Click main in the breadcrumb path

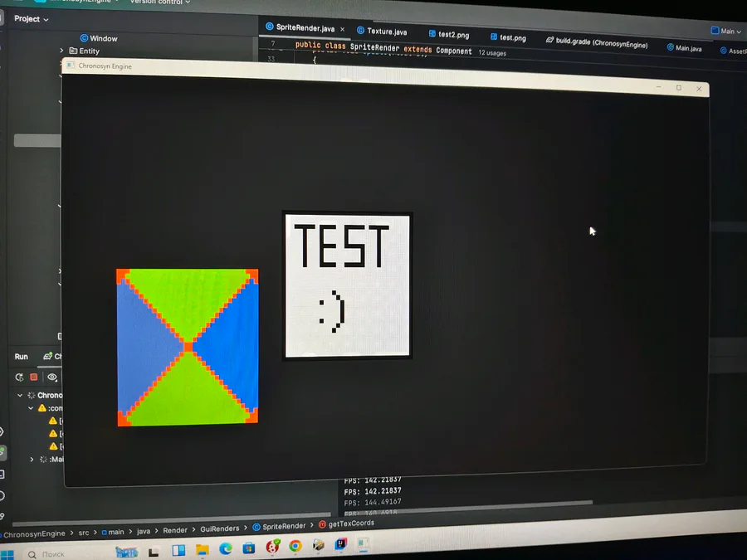[113, 532]
